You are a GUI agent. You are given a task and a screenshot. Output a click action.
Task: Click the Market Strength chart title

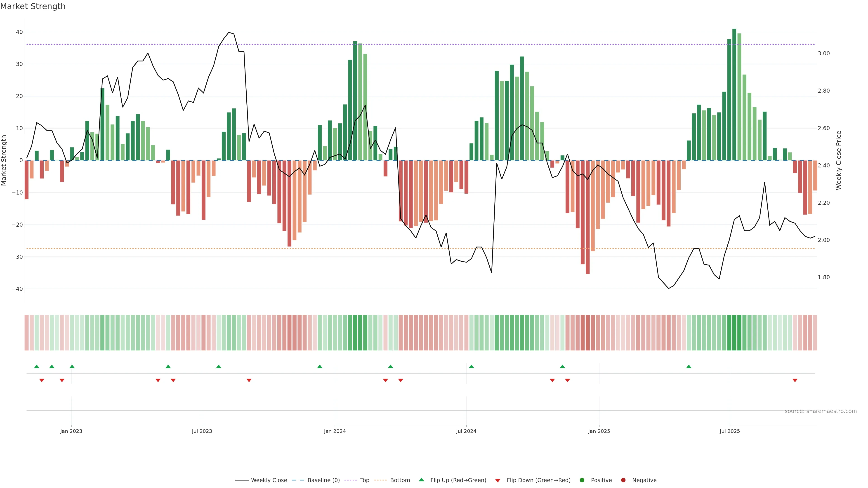(33, 6)
